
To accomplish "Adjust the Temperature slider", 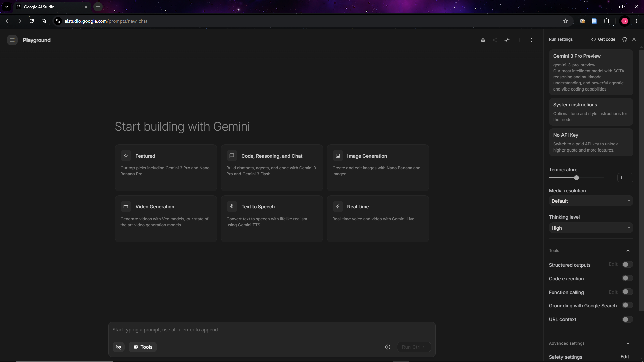I will (x=576, y=178).
